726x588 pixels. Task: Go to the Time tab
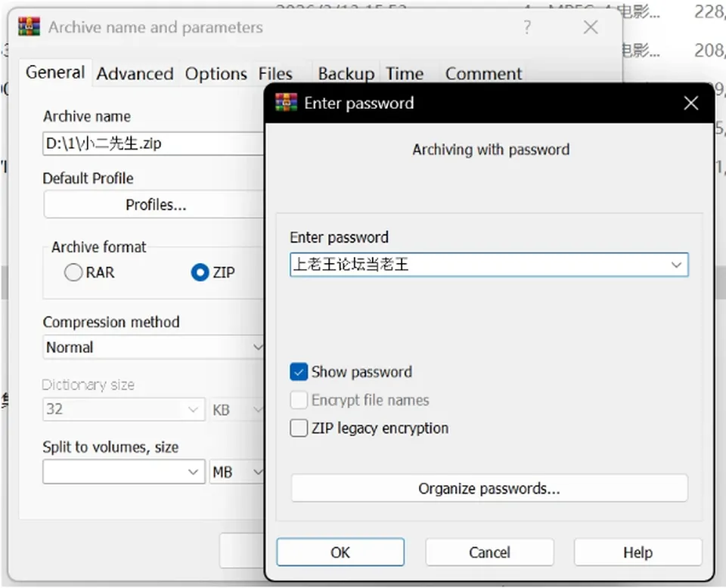pos(405,74)
